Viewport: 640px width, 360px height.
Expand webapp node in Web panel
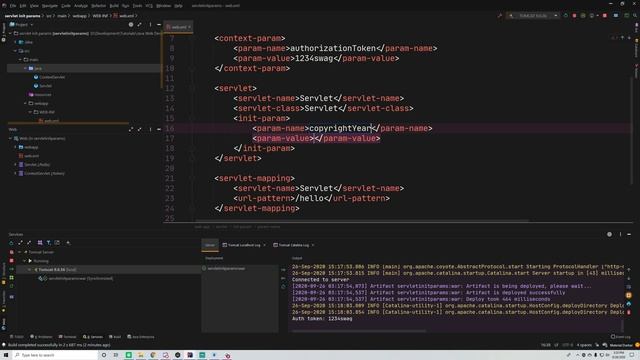point(16,147)
